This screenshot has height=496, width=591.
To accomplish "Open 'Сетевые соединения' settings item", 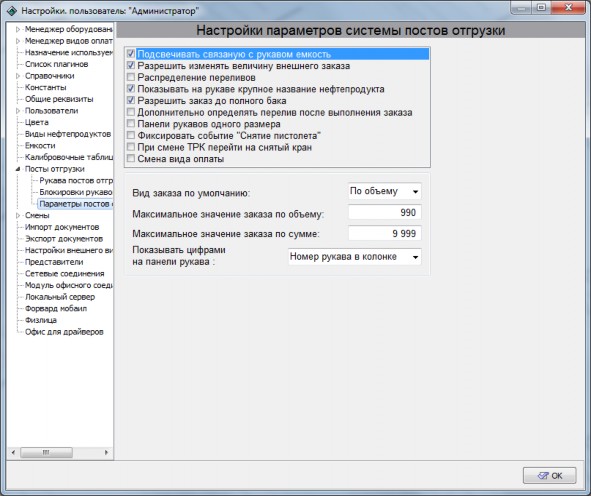I will 64,274.
